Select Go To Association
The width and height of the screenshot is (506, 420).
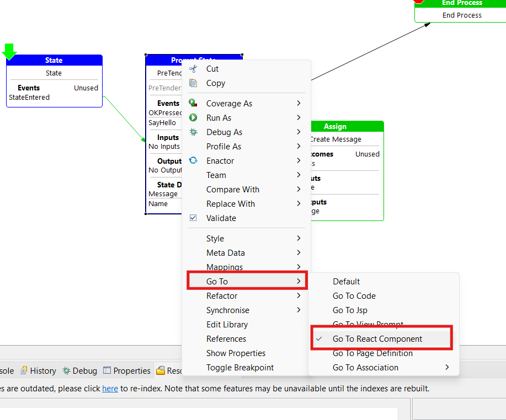tap(384, 368)
